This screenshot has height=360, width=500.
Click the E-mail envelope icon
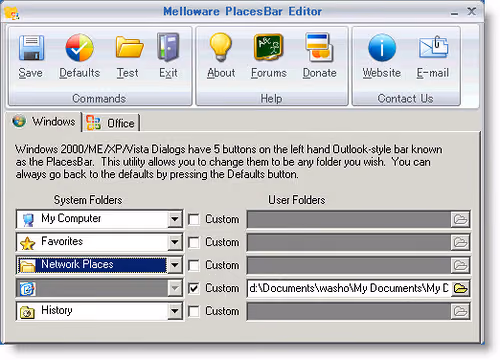click(x=433, y=47)
